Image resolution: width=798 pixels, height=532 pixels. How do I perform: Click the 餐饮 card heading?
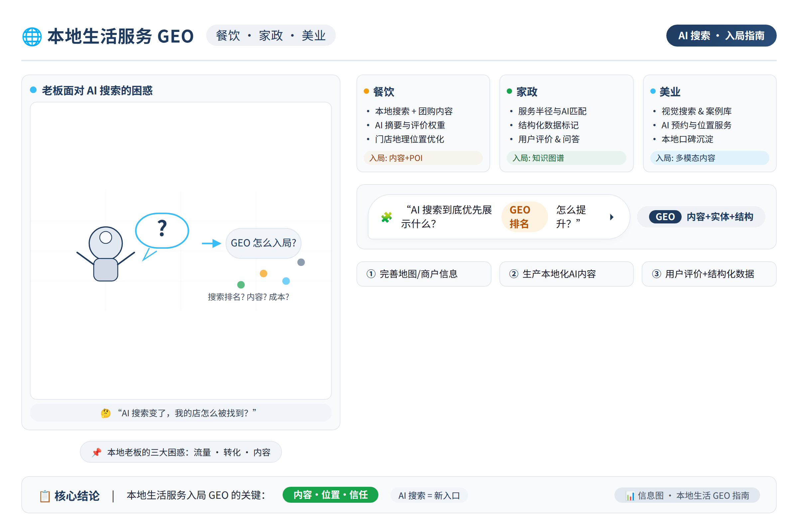point(384,92)
